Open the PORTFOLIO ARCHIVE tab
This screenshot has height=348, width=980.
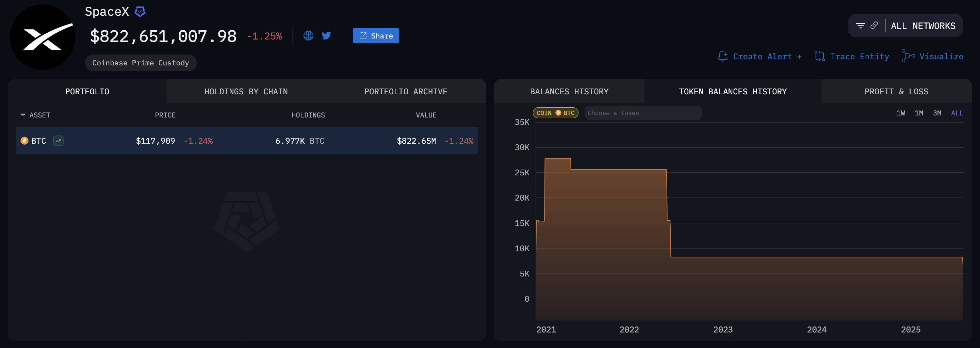click(406, 91)
